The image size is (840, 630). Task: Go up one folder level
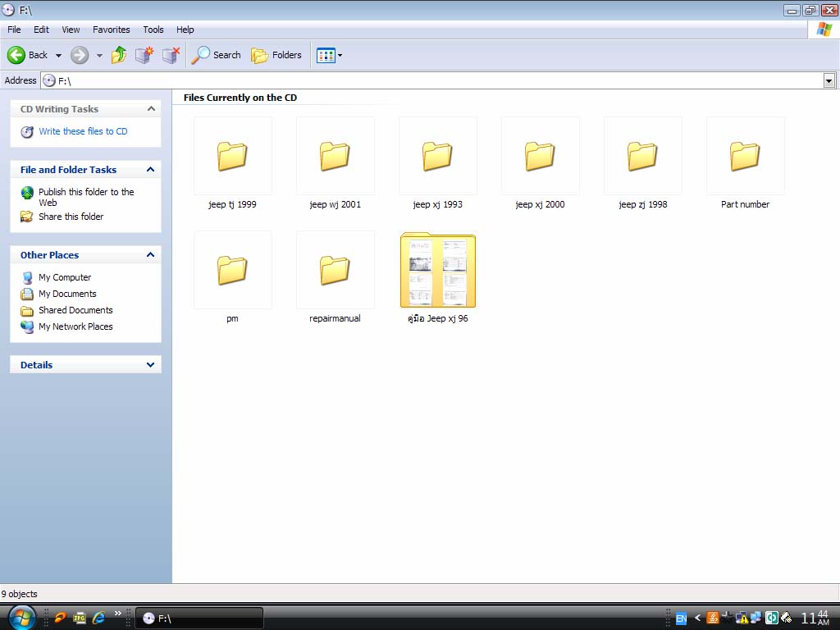pos(119,55)
